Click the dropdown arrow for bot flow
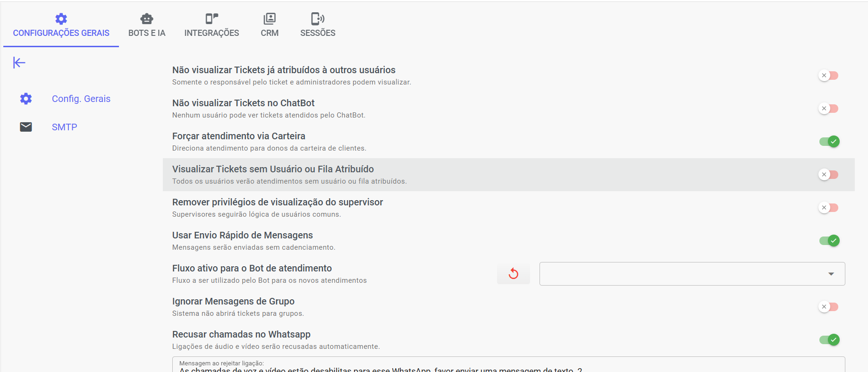Viewport: 868px width, 372px height. [x=831, y=274]
